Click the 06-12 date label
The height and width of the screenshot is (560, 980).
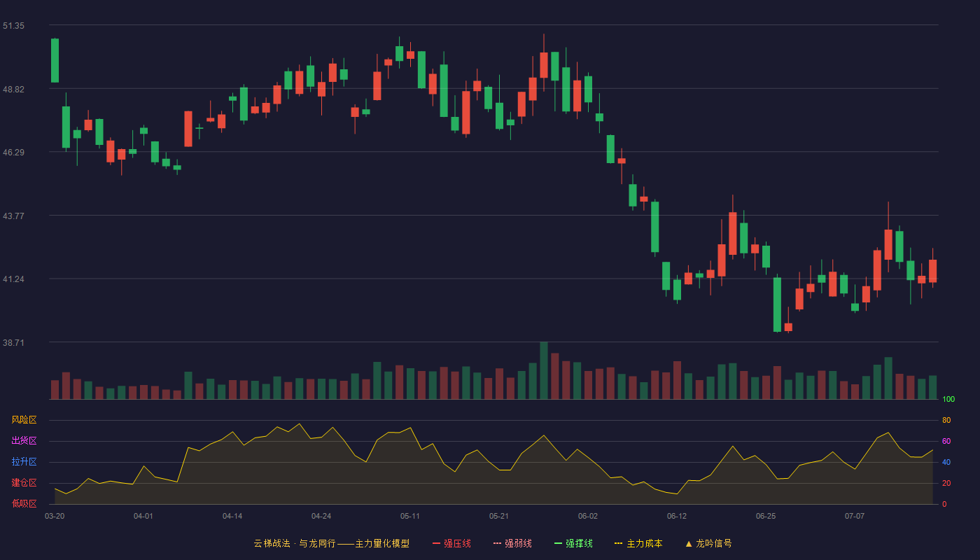pos(677,516)
